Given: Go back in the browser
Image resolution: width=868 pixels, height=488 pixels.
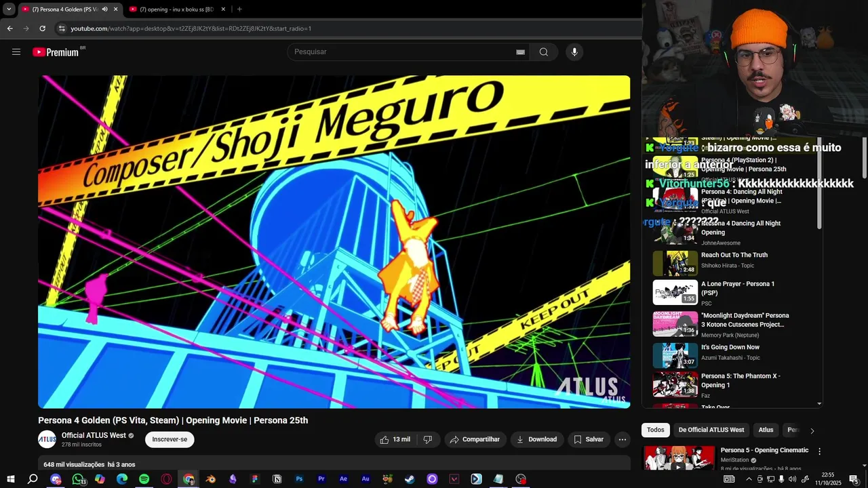Looking at the screenshot, I should 9,28.
